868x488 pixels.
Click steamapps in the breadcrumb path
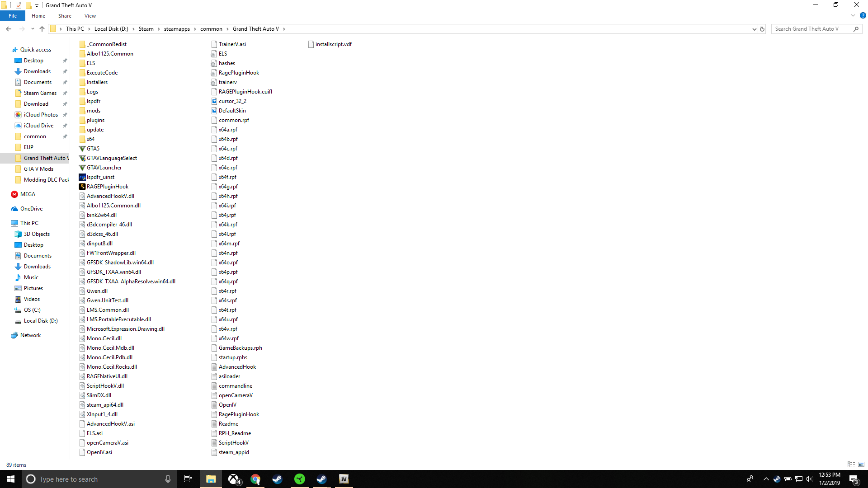177,29
